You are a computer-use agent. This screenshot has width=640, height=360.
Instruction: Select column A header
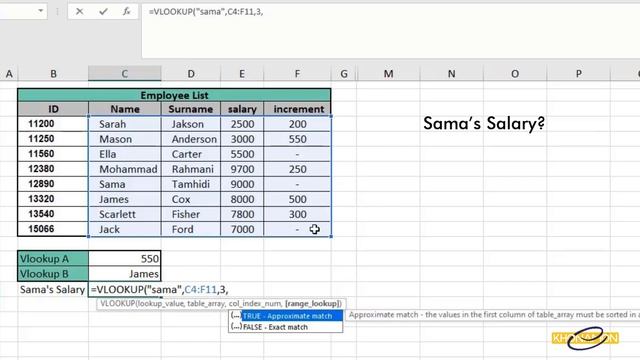click(9, 74)
